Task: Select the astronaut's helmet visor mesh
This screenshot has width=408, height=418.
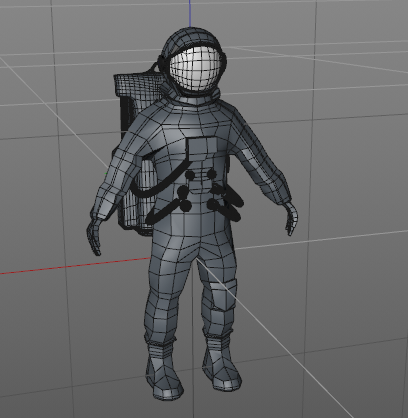Action: coord(195,68)
